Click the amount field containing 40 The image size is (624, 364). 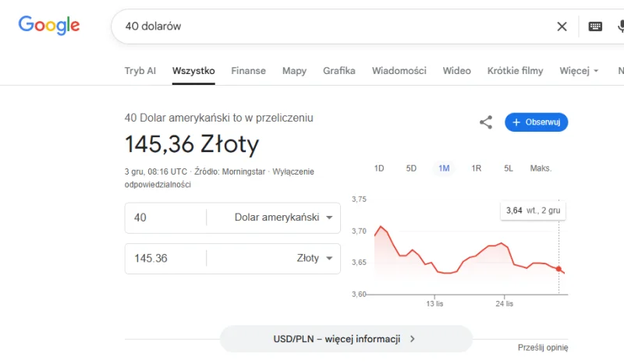pyautogui.click(x=165, y=217)
